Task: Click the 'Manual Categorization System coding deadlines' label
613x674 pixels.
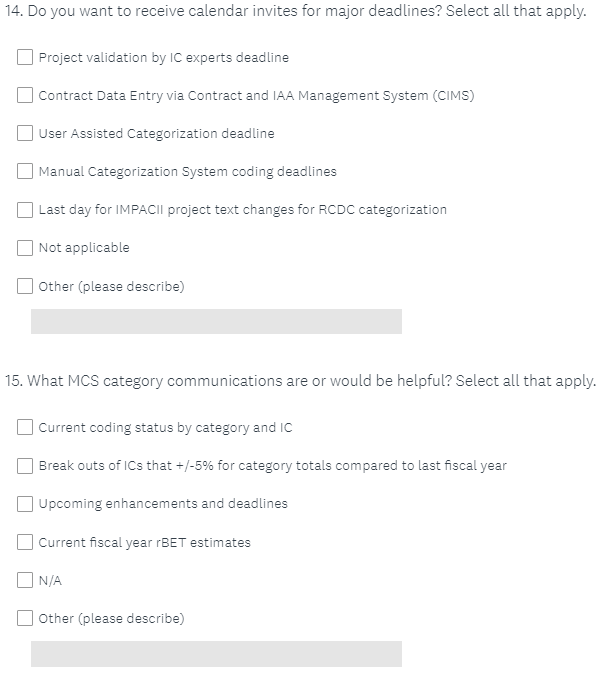Action: tap(187, 172)
